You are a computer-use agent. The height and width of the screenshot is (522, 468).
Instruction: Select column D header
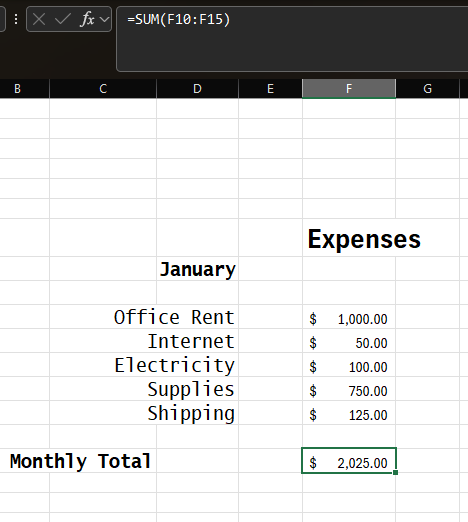(x=197, y=89)
